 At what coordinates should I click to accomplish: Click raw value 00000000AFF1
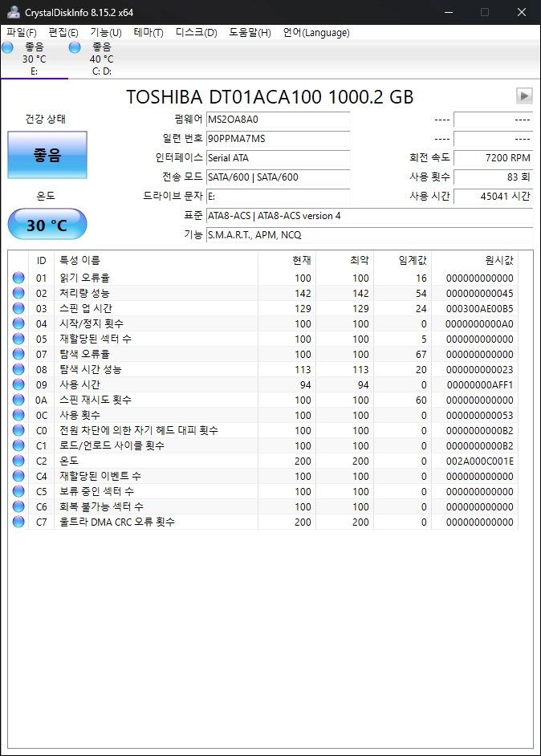(x=480, y=384)
